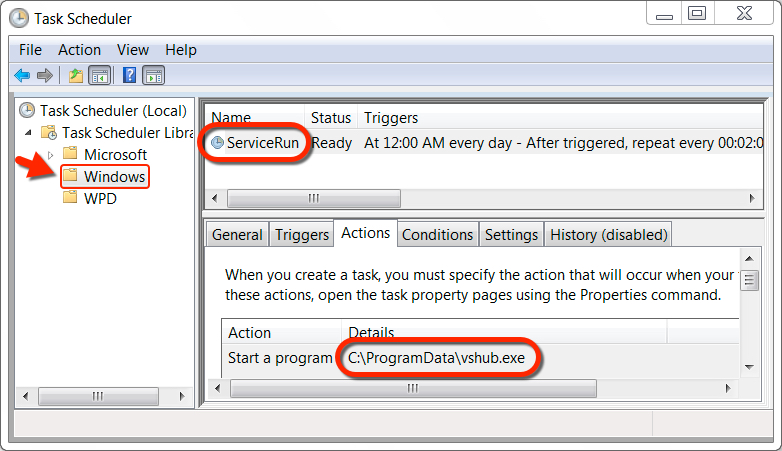782x451 pixels.
Task: Open the File menu
Action: pos(30,50)
